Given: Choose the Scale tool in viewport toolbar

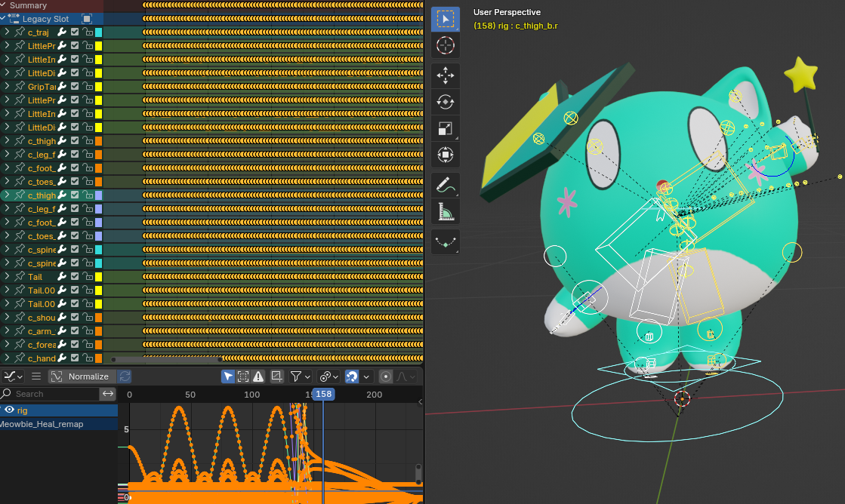Looking at the screenshot, I should point(445,128).
